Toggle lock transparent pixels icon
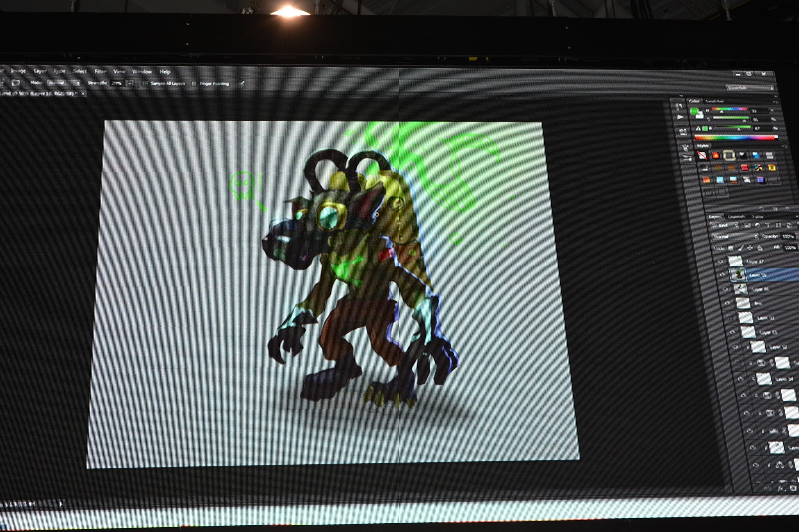Image resolution: width=799 pixels, height=532 pixels. 731,248
